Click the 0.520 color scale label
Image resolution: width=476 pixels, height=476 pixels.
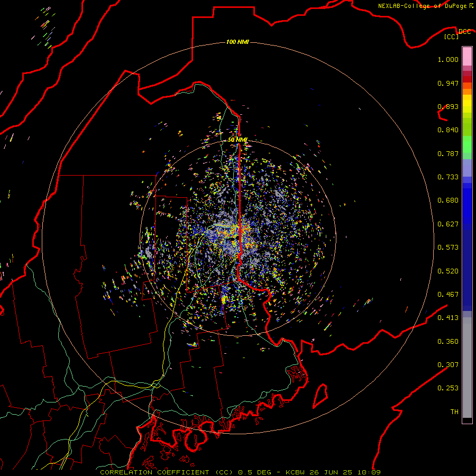448,271
